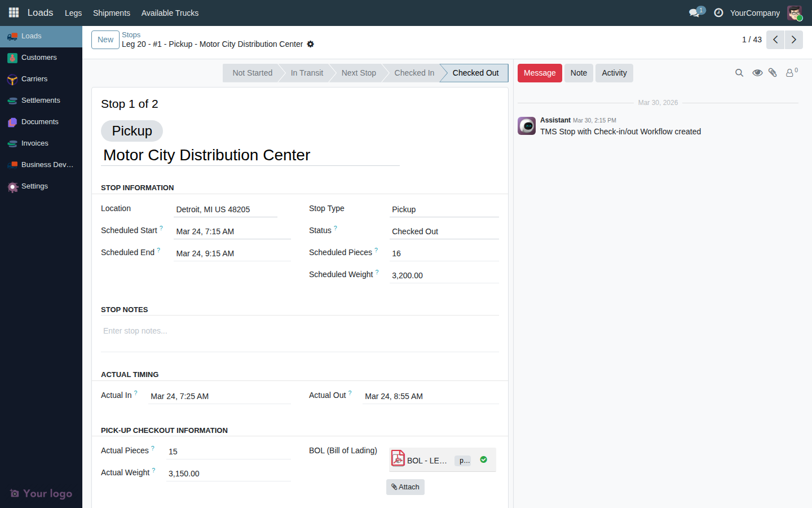Open the user avatar menu
Image resolution: width=812 pixels, height=508 pixels.
[795, 12]
